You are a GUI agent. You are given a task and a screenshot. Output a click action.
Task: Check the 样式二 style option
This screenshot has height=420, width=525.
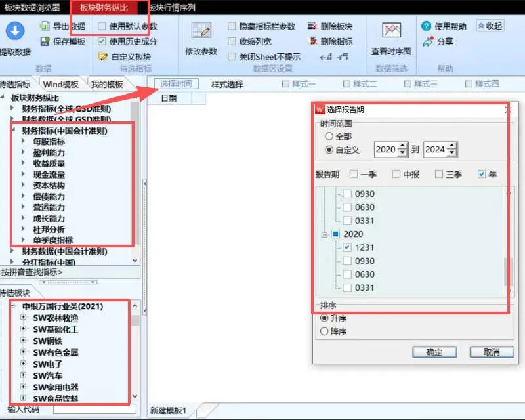point(347,84)
